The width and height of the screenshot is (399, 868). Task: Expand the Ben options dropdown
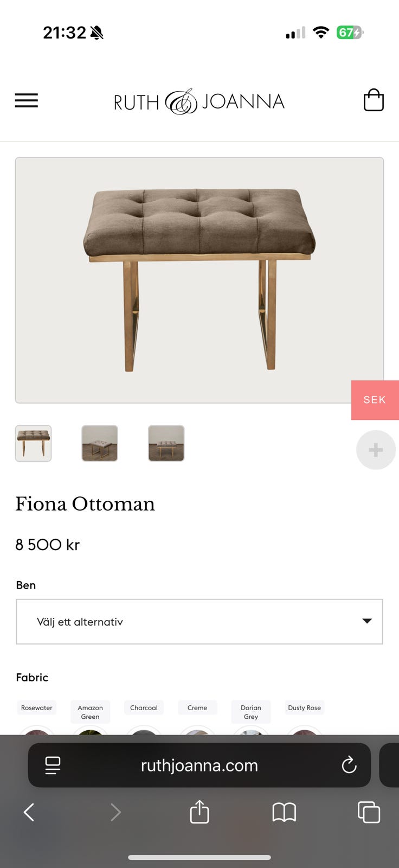[200, 622]
